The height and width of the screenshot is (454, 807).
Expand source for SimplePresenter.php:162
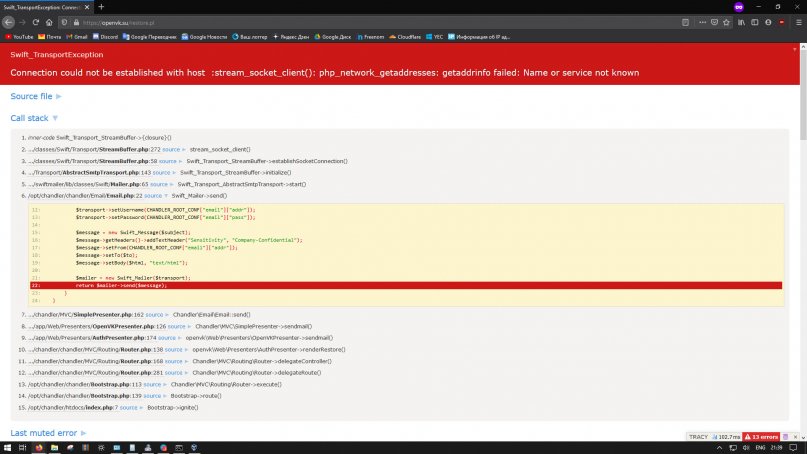[157, 315]
